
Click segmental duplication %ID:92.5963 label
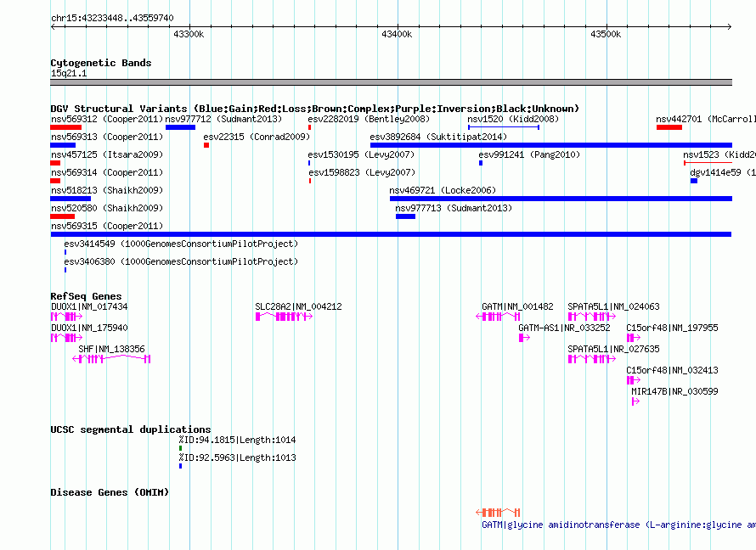(237, 457)
